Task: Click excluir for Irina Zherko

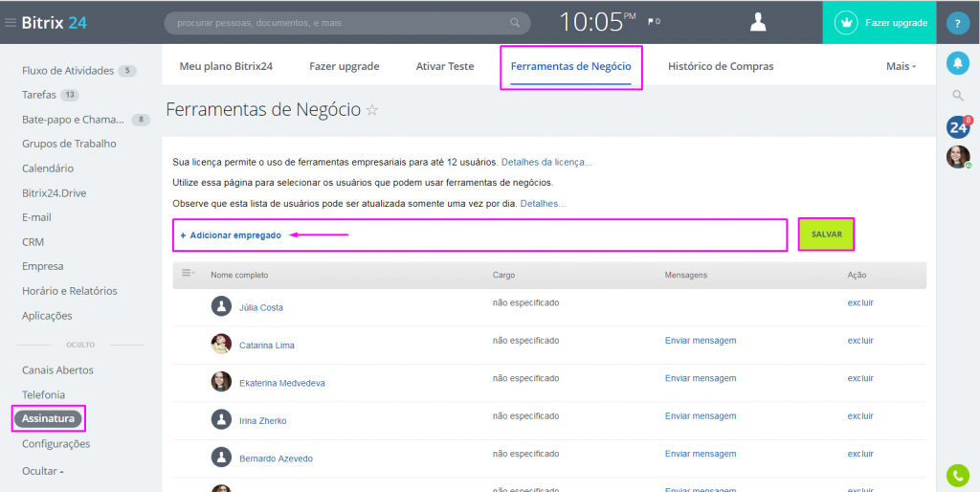Action: pos(860,415)
